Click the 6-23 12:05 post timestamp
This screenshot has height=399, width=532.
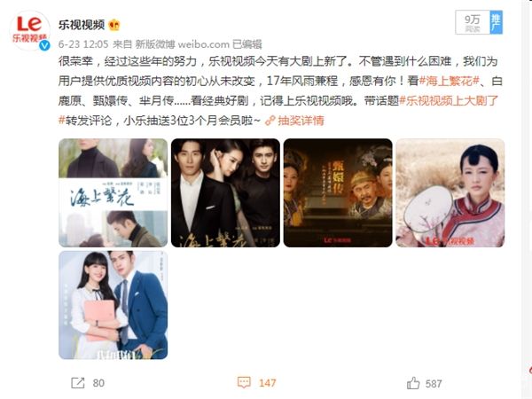click(x=83, y=44)
